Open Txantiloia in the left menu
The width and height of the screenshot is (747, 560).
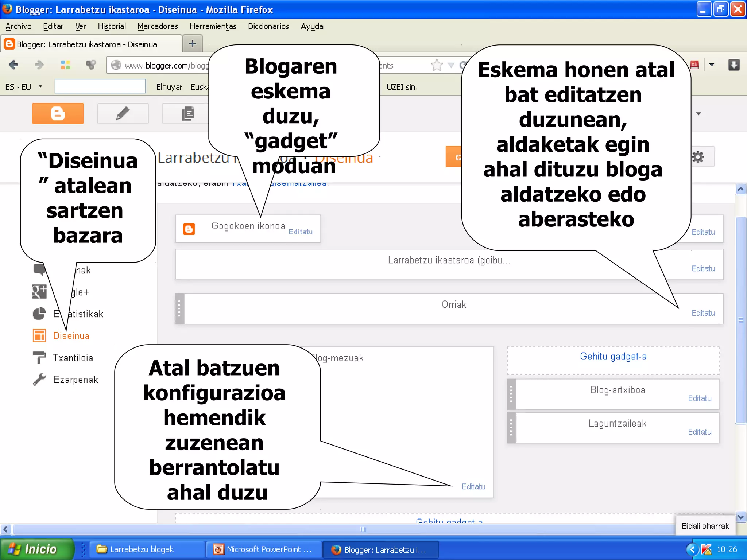(73, 358)
